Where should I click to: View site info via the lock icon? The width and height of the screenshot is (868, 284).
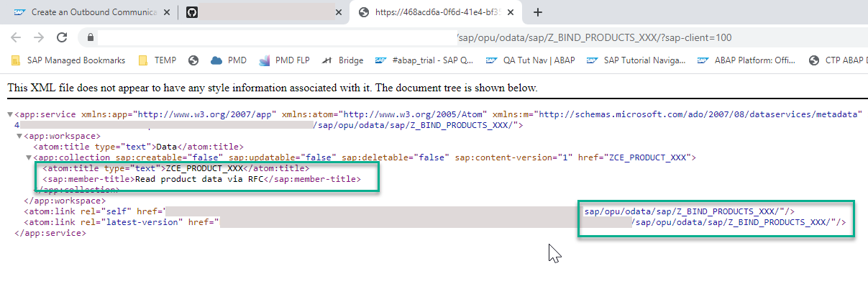click(x=90, y=37)
